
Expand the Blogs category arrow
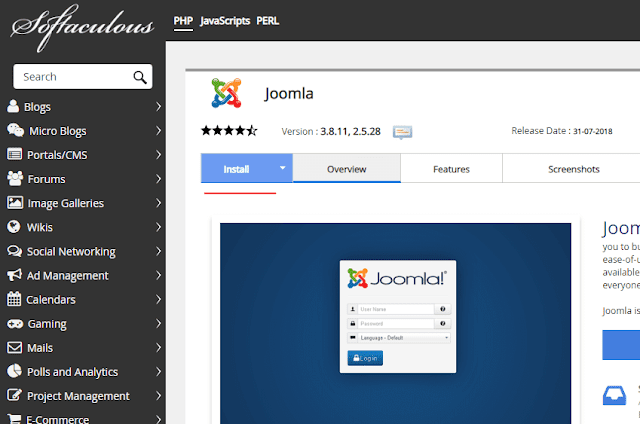[x=159, y=107]
